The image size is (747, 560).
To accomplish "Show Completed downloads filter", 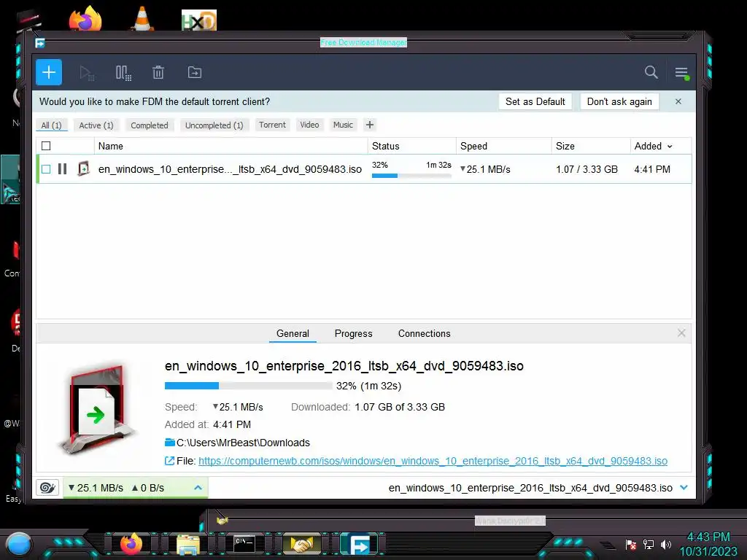I will click(x=150, y=125).
